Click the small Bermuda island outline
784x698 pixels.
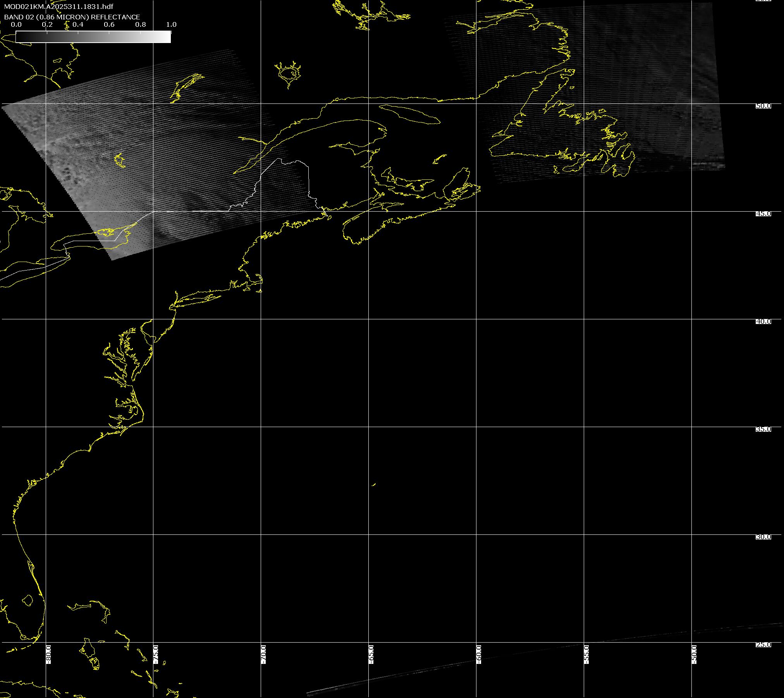(x=374, y=484)
